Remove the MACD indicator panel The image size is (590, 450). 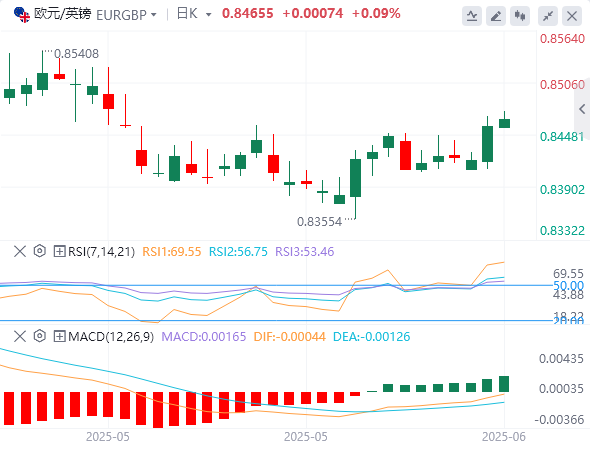(x=20, y=336)
